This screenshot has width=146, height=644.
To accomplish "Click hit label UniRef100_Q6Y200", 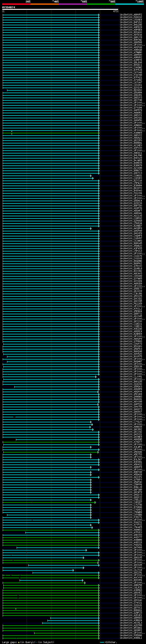I will tap(131, 321).
